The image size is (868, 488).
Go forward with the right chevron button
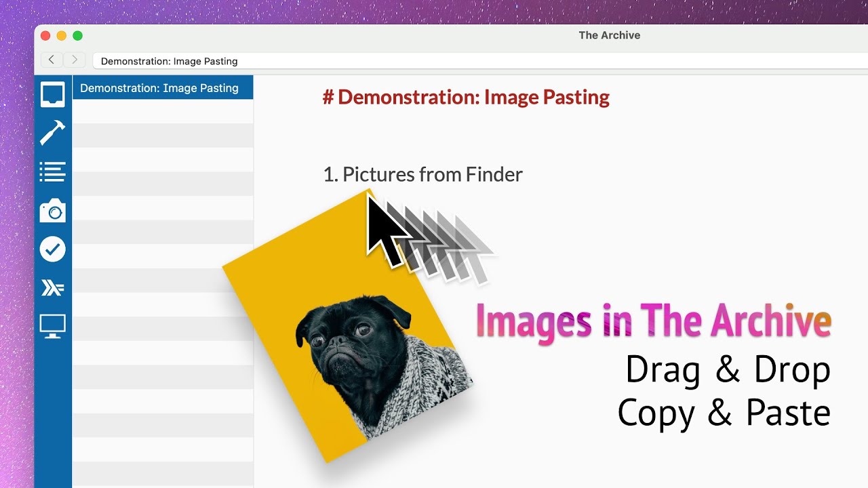(74, 60)
